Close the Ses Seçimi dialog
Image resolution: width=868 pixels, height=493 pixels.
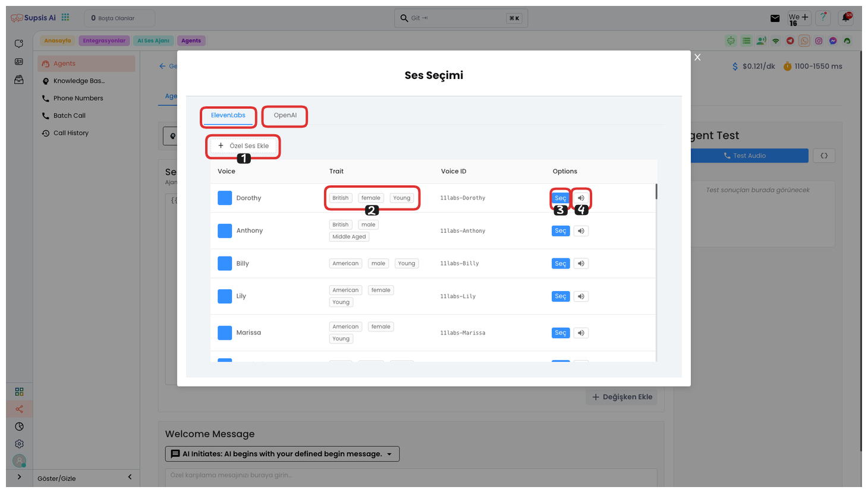click(x=697, y=57)
